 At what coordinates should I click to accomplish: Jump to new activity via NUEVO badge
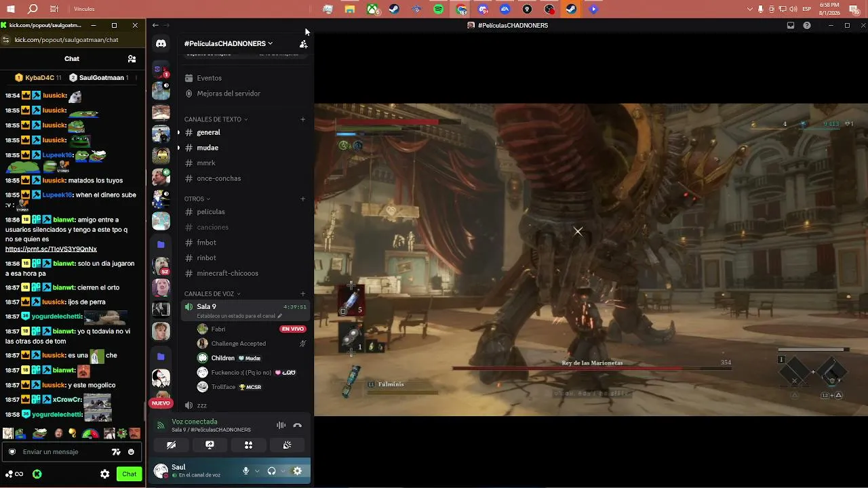point(161,403)
